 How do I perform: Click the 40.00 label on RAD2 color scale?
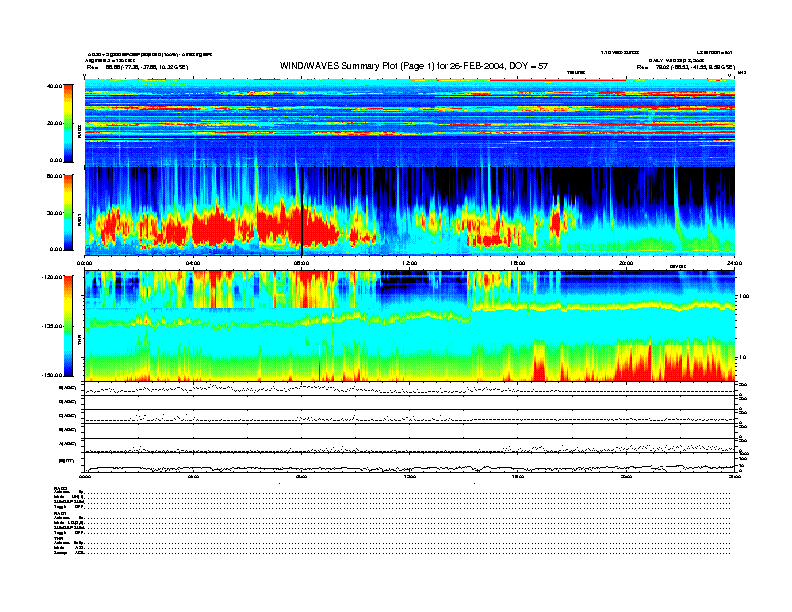(x=53, y=87)
